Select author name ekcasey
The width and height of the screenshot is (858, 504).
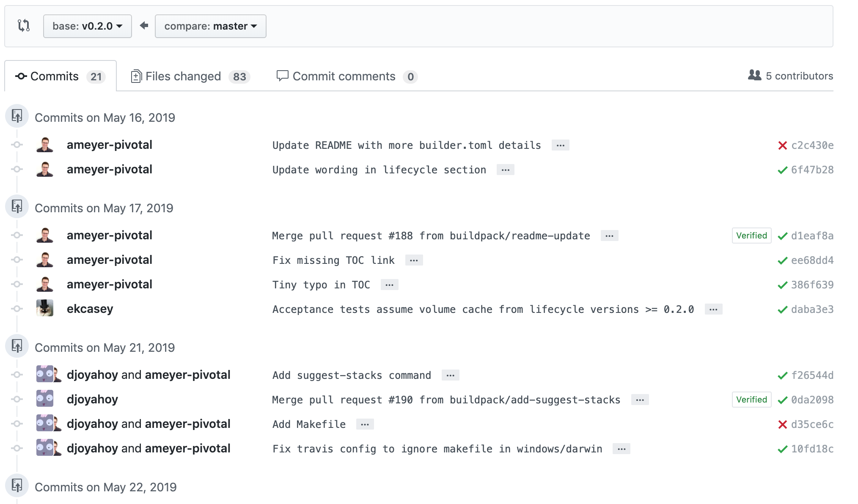coord(90,308)
